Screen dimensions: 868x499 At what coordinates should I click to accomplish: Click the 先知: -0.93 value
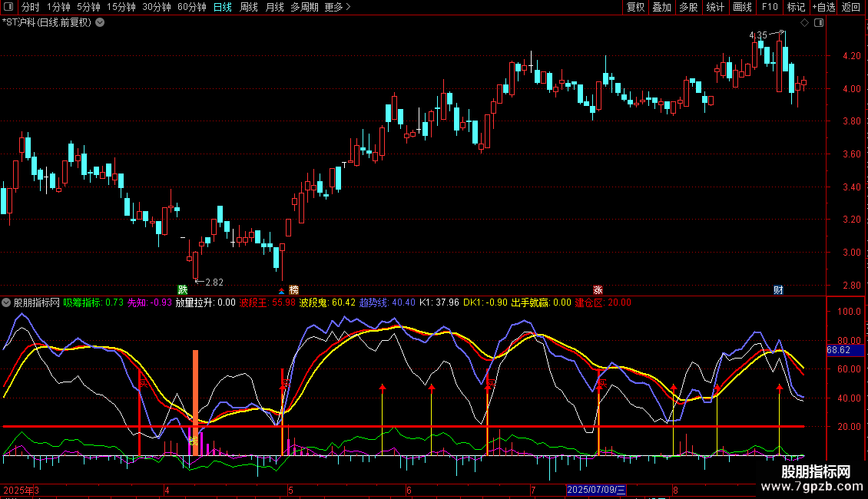(150, 302)
